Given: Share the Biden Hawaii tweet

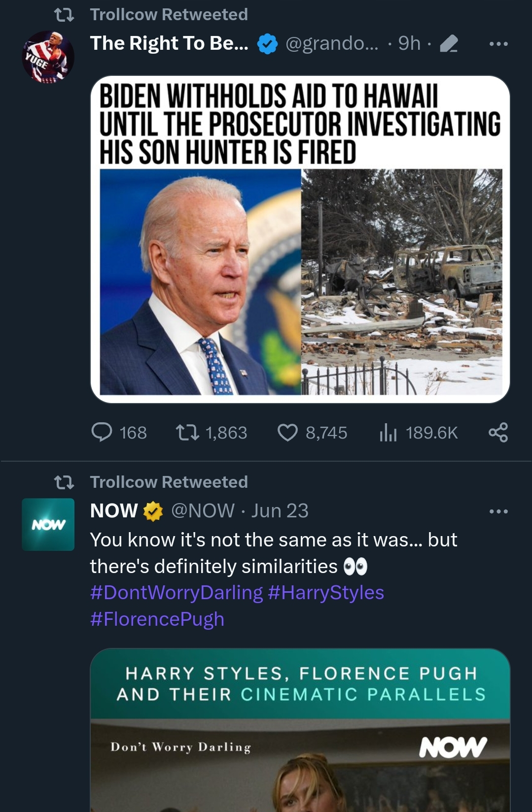Looking at the screenshot, I should [498, 433].
